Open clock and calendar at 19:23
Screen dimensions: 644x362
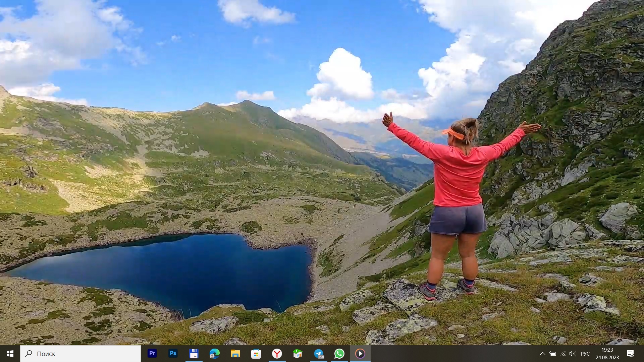(607, 354)
